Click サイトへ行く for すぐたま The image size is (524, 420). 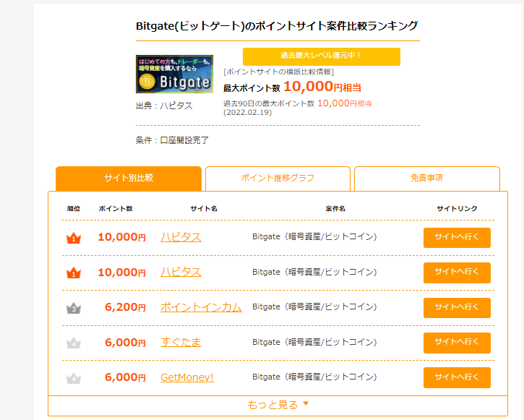[x=457, y=343]
